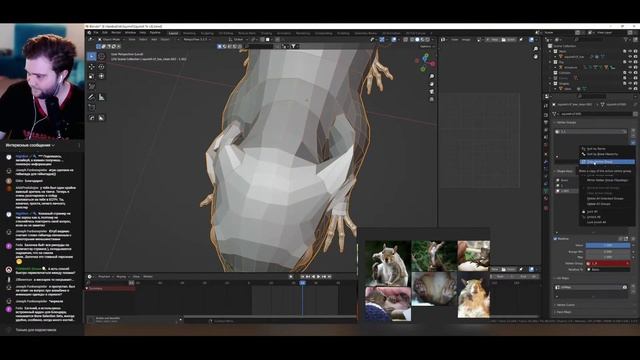Click the viewport zoom magnifier icon
Image resolution: width=640 pixels, height=360 pixels.
click(x=431, y=76)
